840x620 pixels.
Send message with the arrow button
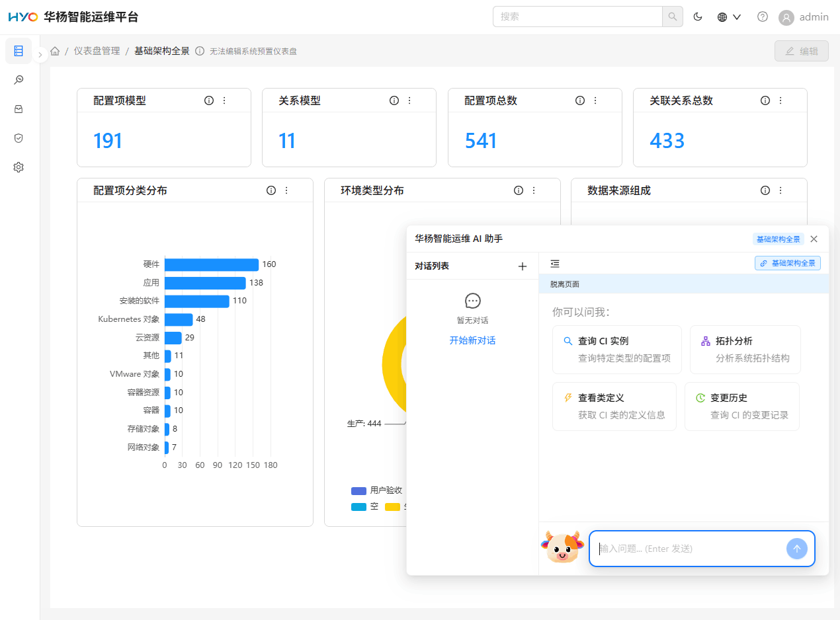(797, 549)
